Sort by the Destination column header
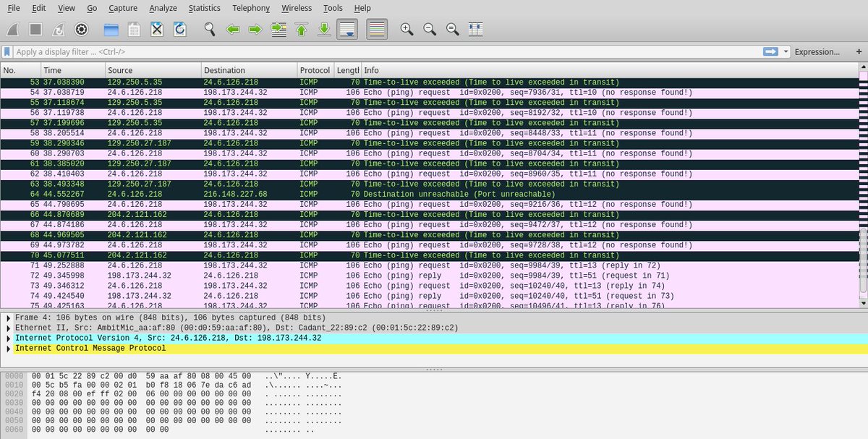This screenshot has width=868, height=439. [x=250, y=70]
